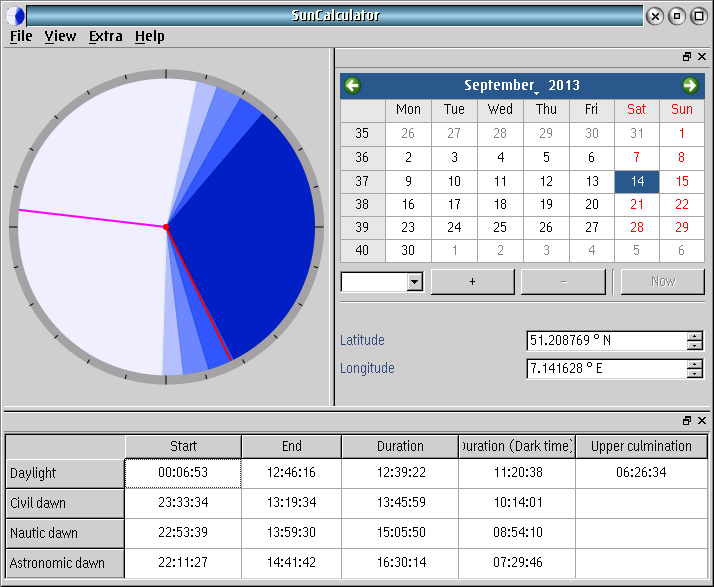714x587 pixels.
Task: Select September 14 in the calendar
Action: pyautogui.click(x=637, y=182)
